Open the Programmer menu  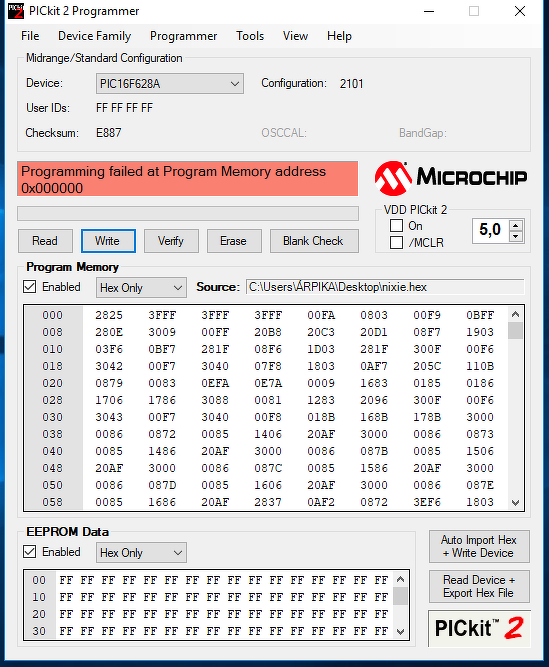coord(183,36)
